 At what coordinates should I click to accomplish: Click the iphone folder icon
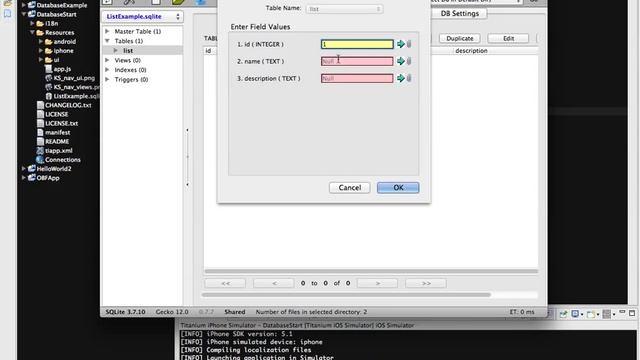tap(49, 51)
